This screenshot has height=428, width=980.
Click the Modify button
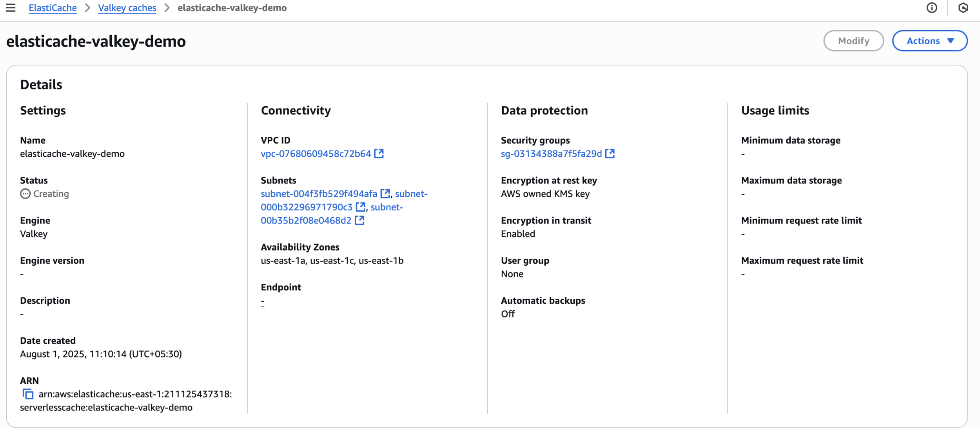[x=853, y=41]
